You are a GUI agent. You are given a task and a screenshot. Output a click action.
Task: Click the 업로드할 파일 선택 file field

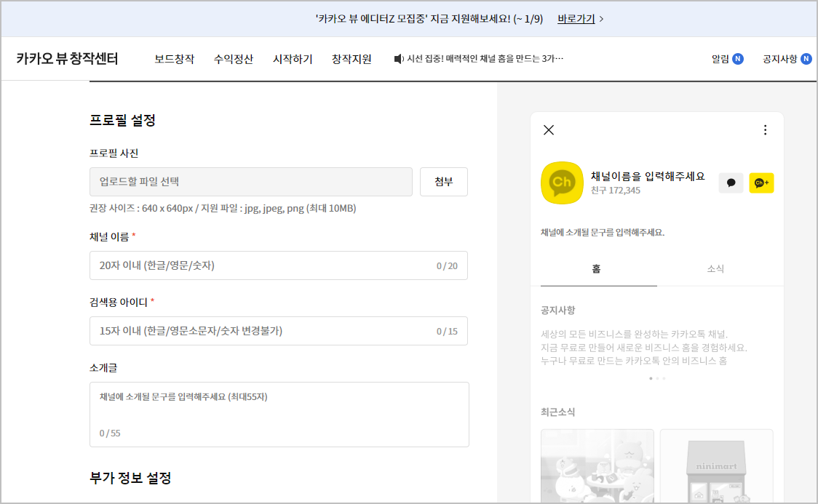coord(251,181)
